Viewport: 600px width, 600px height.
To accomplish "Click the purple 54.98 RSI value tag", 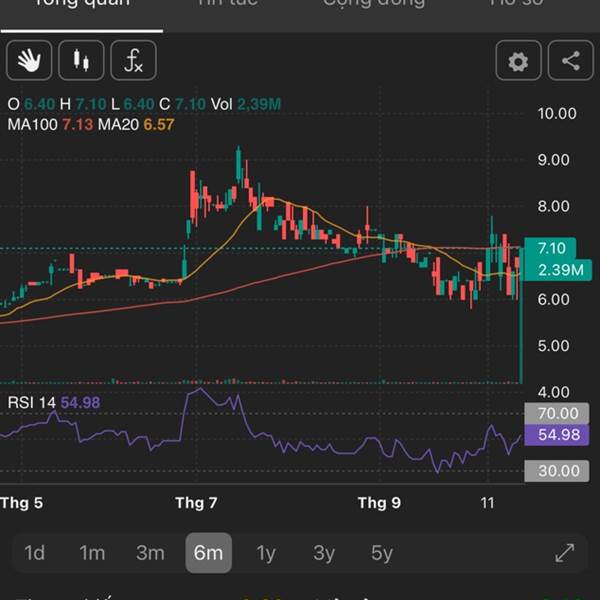I will pos(557,435).
